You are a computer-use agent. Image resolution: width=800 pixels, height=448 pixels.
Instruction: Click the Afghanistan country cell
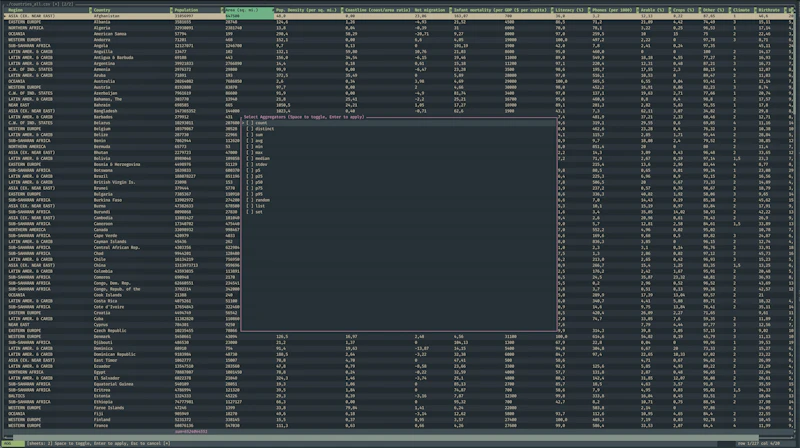[107, 16]
